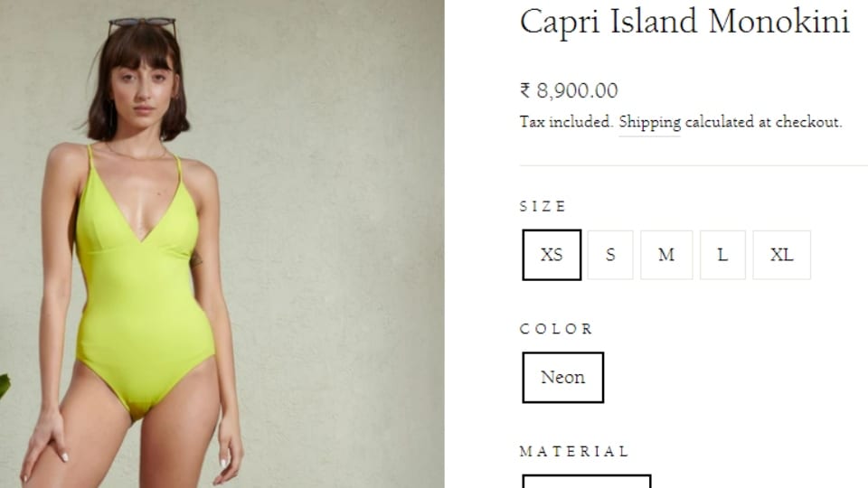Pick the M size box

(666, 255)
